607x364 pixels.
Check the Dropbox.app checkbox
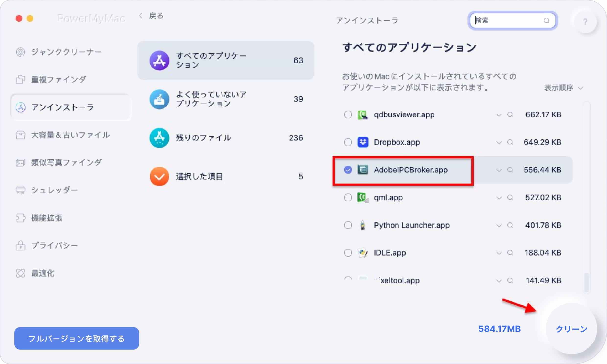tap(348, 142)
